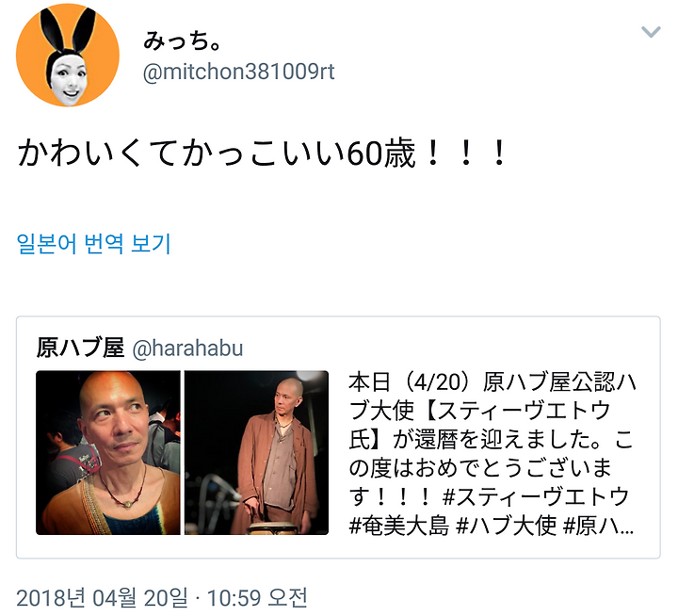This screenshot has width=678, height=616.
Task: Open the quoted tweet card from its top border
Action: pos(338,317)
